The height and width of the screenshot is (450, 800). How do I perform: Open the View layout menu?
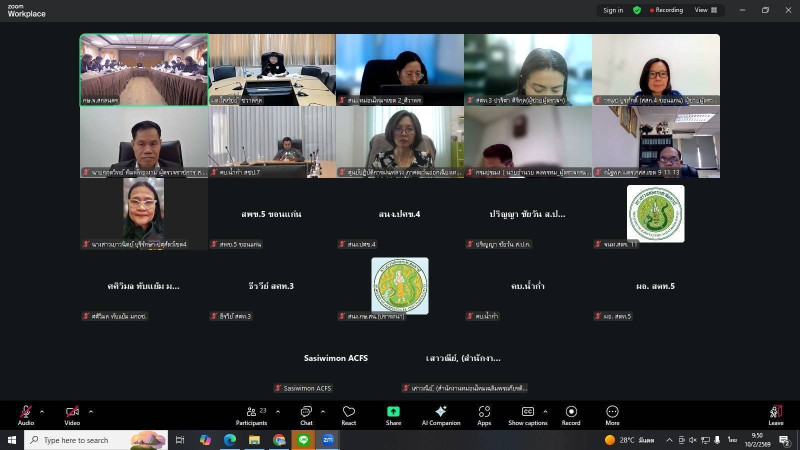(705, 10)
